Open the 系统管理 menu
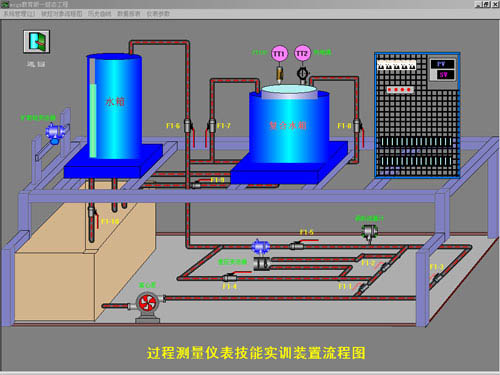 19,14
